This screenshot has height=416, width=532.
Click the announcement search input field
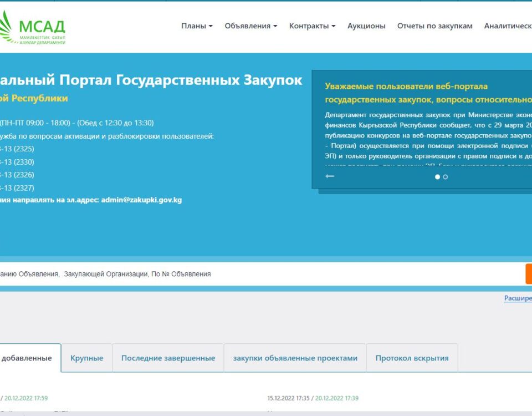point(260,274)
